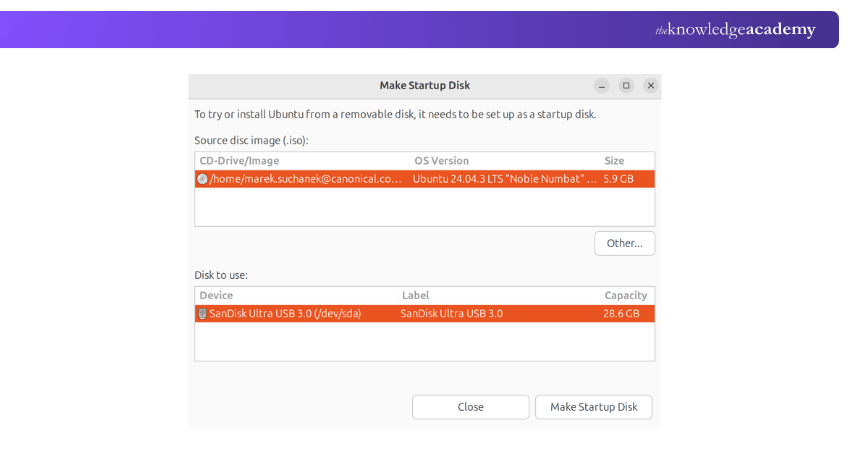Screen dimensions: 850x450
Task: Maximize the Make Startup Disk window
Action: (x=626, y=86)
